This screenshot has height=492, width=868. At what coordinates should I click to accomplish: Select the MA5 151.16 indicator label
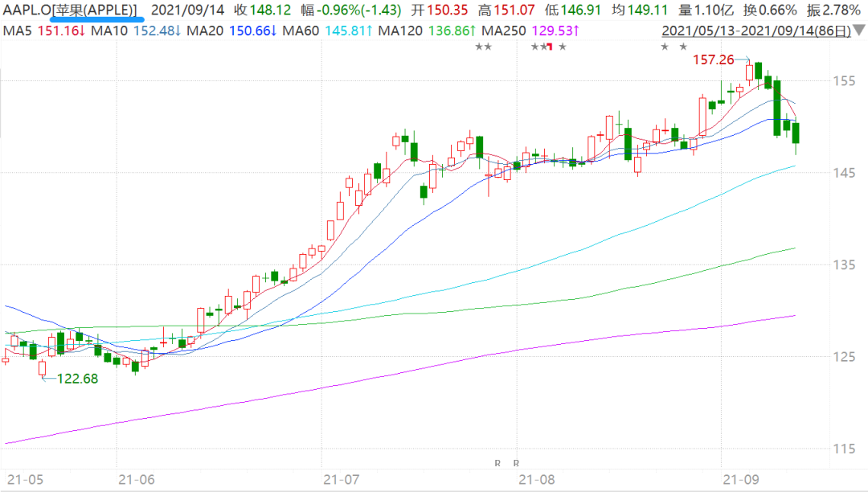coord(43,31)
